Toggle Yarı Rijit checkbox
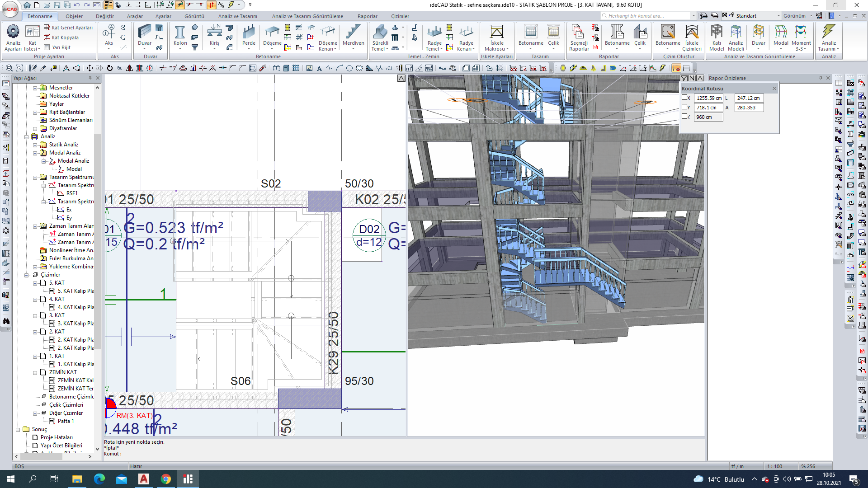 [x=47, y=47]
